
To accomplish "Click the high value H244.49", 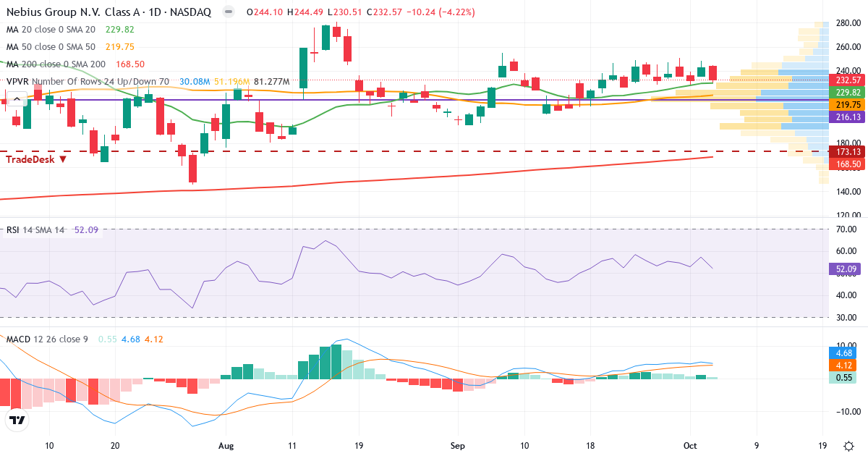I will coord(305,12).
